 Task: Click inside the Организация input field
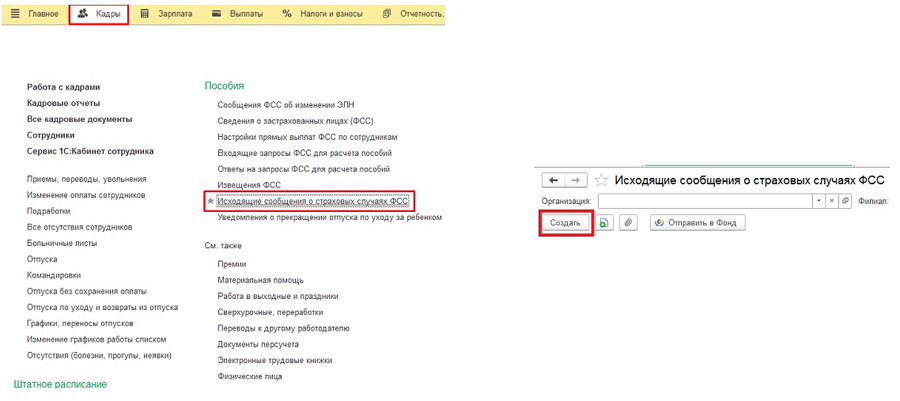705,201
